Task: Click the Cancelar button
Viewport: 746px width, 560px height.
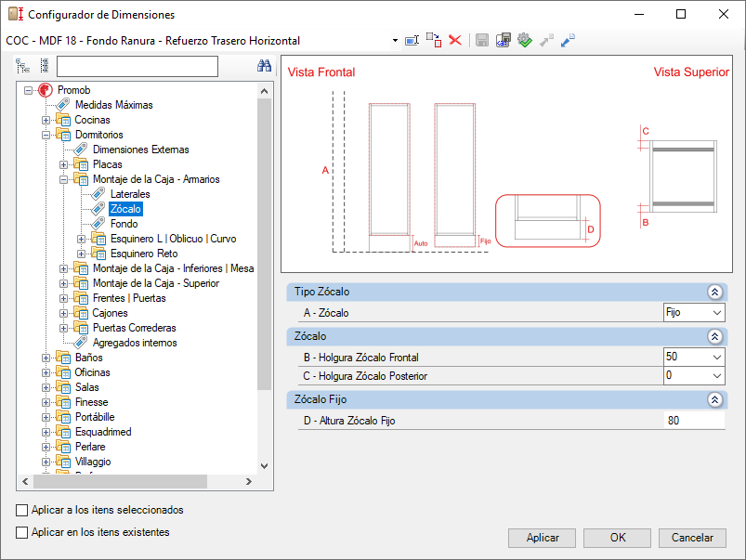Action: coord(692,538)
